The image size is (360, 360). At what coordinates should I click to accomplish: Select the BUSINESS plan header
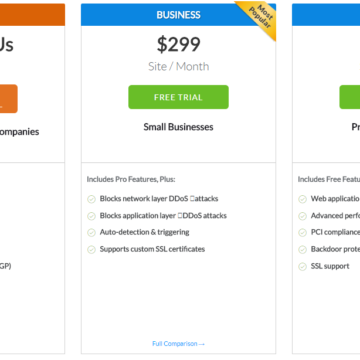tap(178, 15)
